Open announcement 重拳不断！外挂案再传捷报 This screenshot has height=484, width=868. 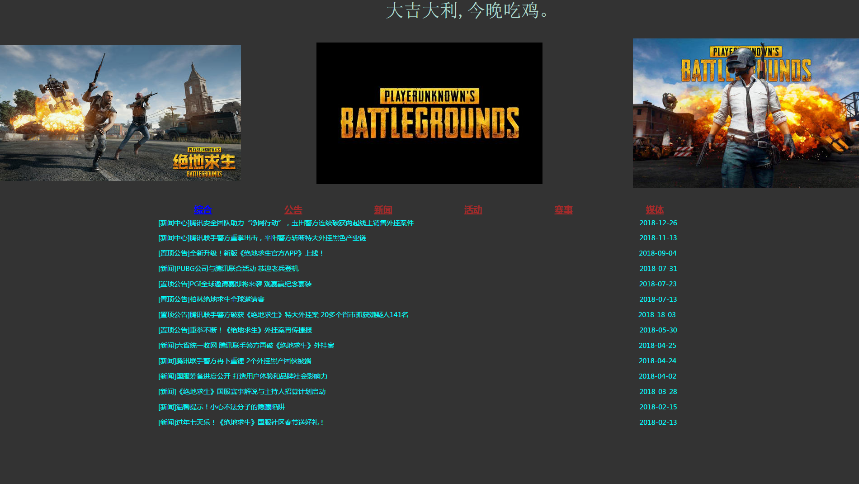point(235,330)
